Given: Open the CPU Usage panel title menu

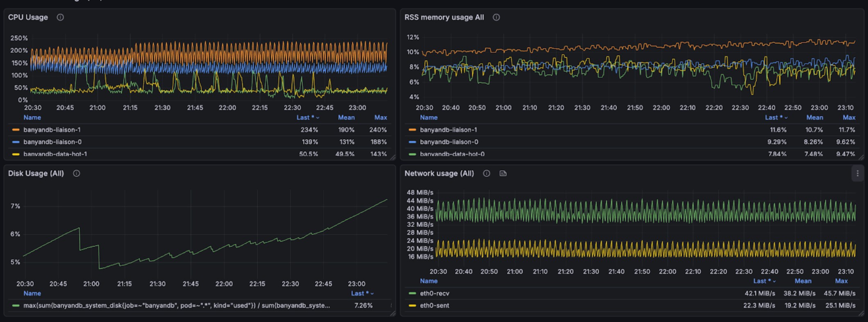Looking at the screenshot, I should point(28,17).
